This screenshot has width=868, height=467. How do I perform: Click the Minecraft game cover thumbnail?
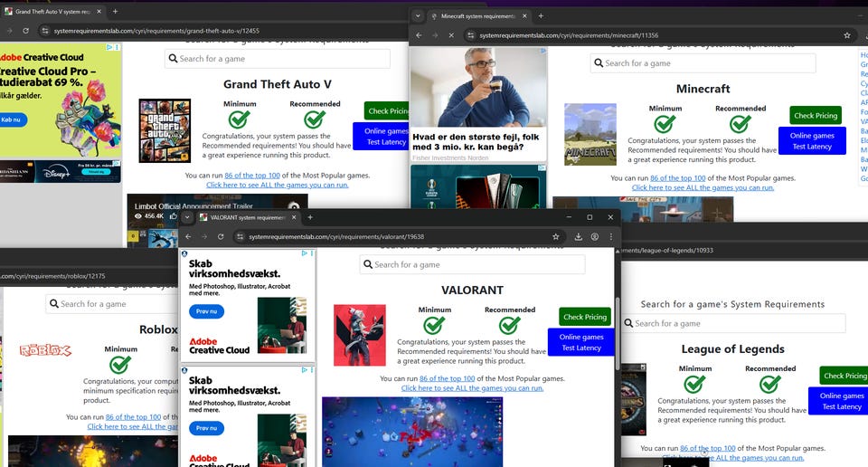click(x=590, y=135)
